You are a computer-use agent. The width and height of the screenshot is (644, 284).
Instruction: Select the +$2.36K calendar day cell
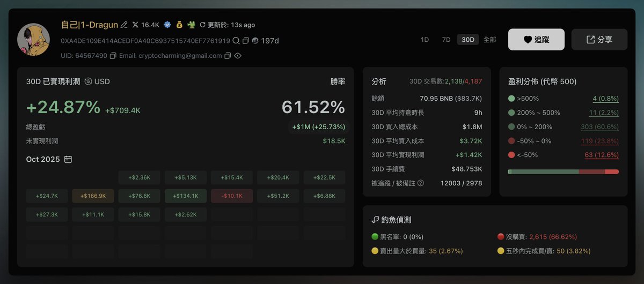point(139,177)
